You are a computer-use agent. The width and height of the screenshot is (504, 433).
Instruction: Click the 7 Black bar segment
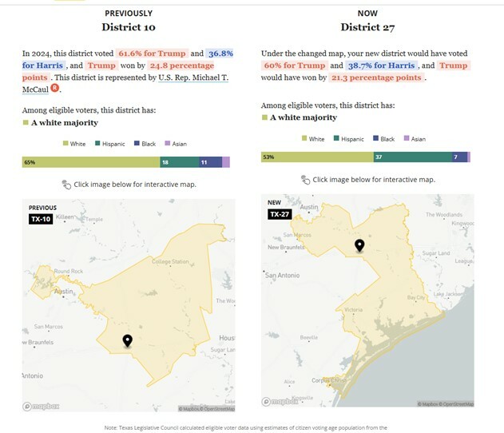(x=459, y=157)
